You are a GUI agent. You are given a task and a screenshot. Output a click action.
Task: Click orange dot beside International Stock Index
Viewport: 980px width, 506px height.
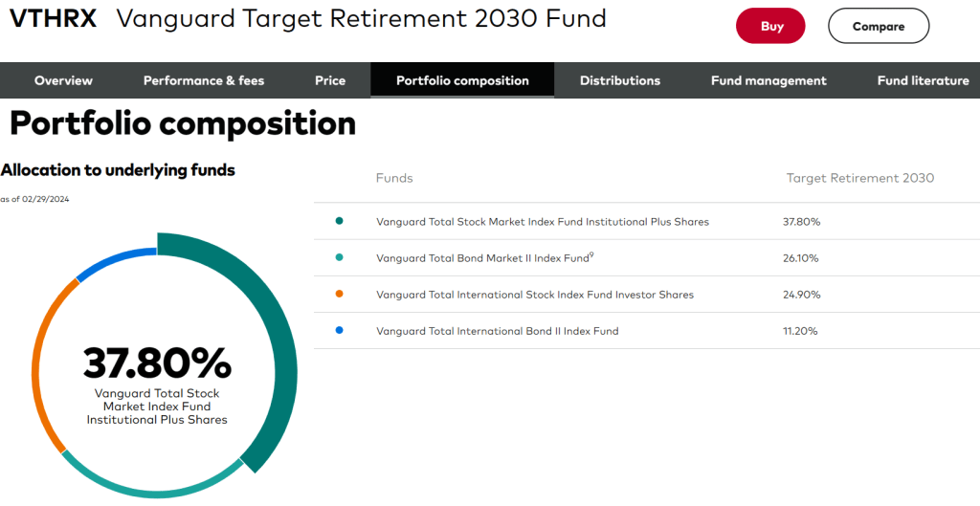(340, 295)
